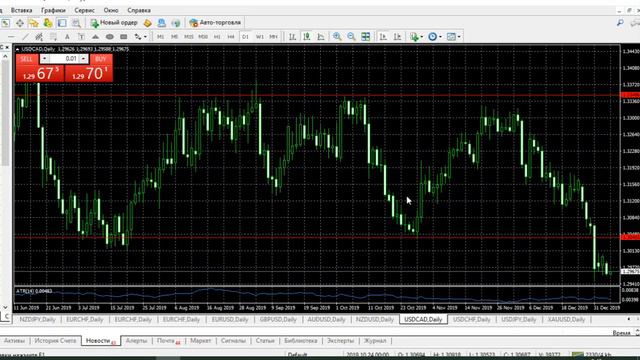The height and width of the screenshot is (360, 640).
Task: Tile chart windows with grid icon
Action: 366,37
